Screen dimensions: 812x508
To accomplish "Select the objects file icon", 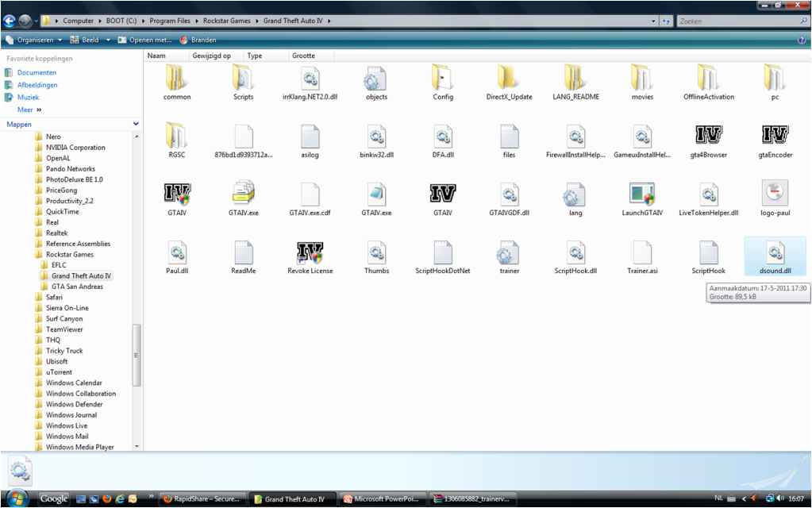I will (x=376, y=79).
